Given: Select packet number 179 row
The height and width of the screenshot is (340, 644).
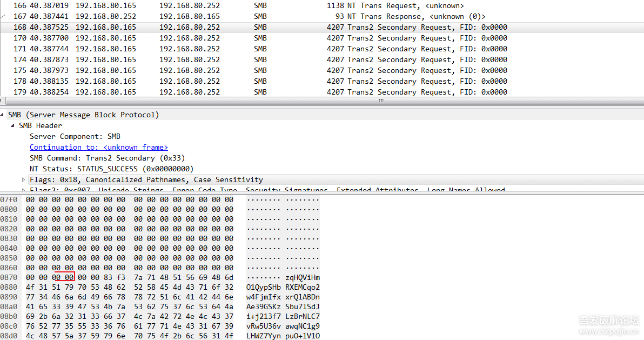Looking at the screenshot, I should pyautogui.click(x=259, y=92).
